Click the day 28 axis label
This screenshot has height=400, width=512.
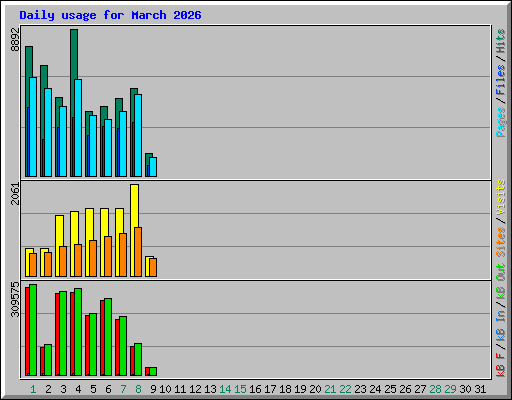pyautogui.click(x=435, y=389)
